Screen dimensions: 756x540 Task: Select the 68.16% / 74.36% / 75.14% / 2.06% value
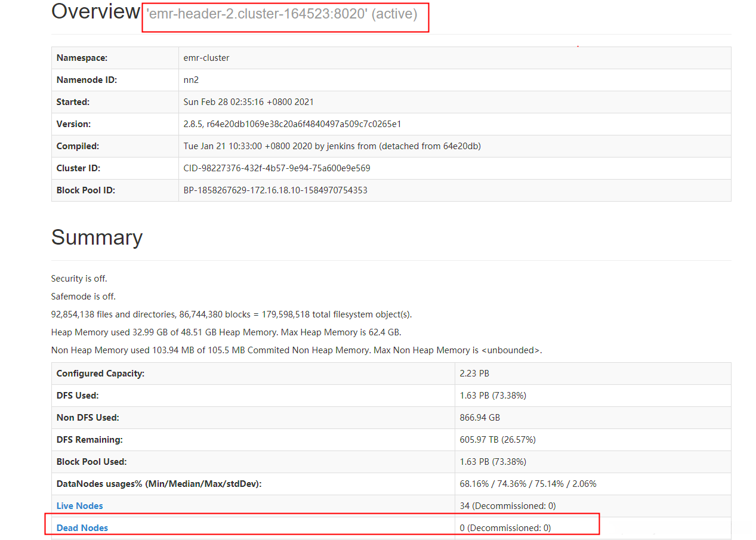(x=528, y=484)
